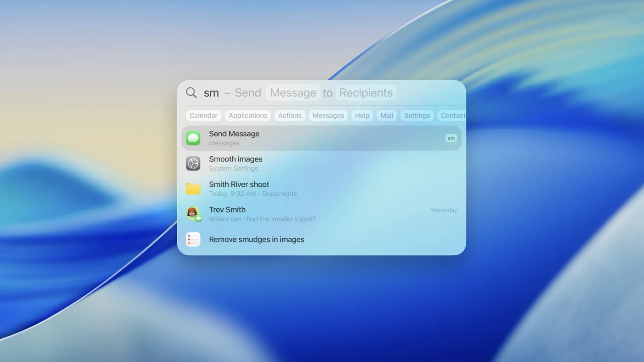Open the Remove smudges in images reminder
644x362 pixels.
click(257, 239)
